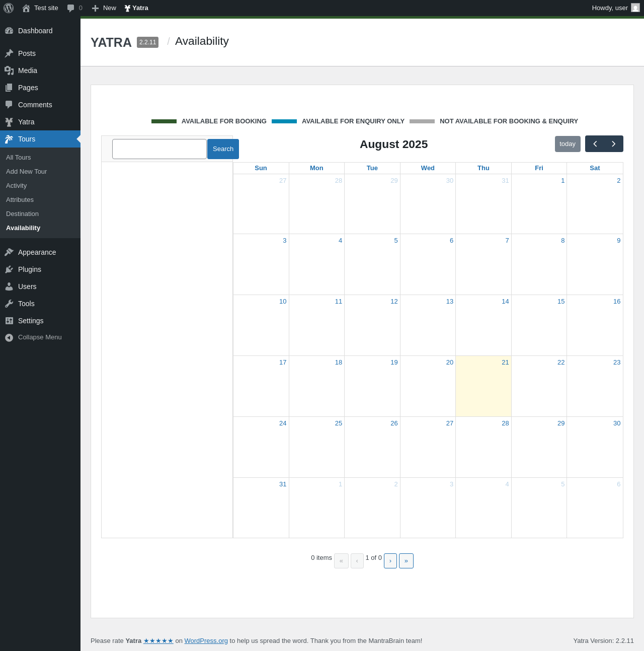Click the dark green Available for Booking swatch
This screenshot has width=644, height=651.
point(164,121)
